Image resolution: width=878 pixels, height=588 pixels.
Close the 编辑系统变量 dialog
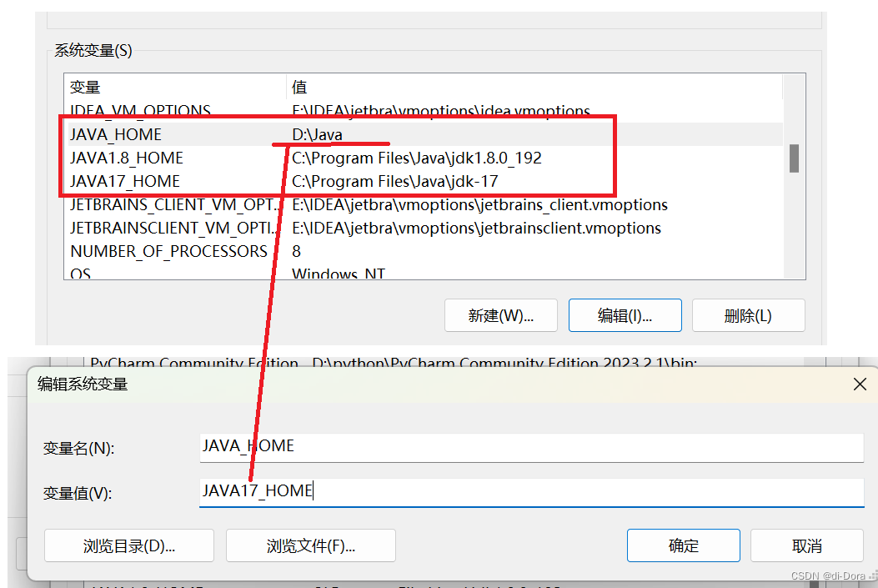click(860, 384)
